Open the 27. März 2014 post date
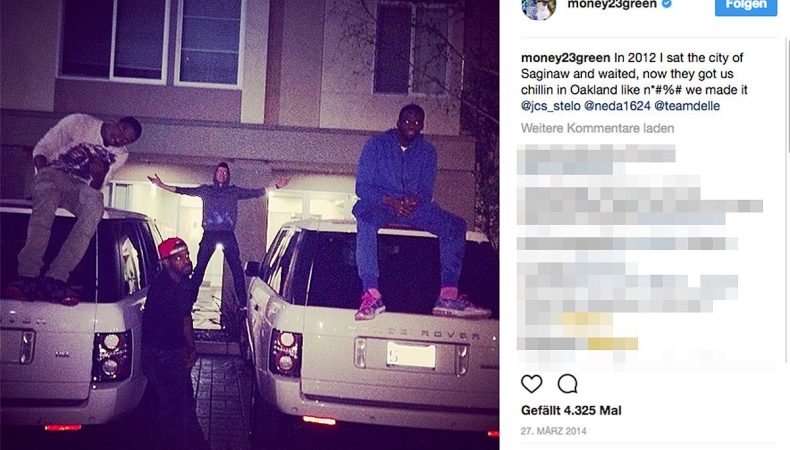Image resolution: width=790 pixels, height=450 pixels. pos(554,431)
